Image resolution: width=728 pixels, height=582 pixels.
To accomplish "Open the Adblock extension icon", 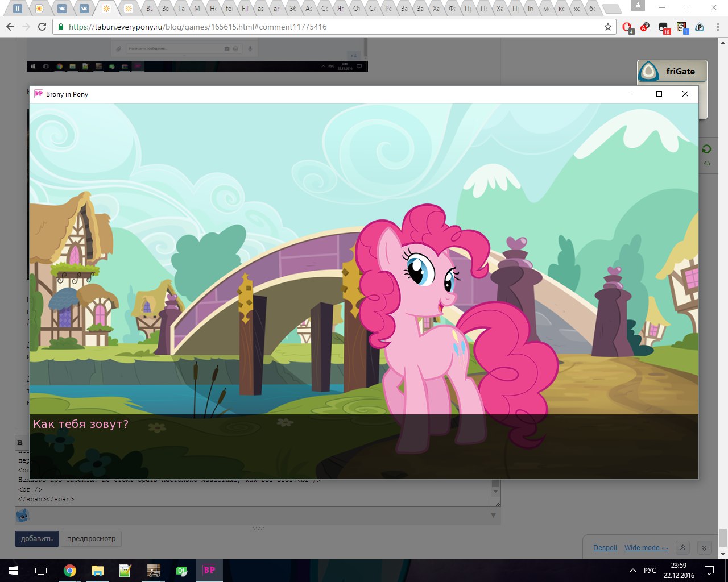I will [x=645, y=27].
